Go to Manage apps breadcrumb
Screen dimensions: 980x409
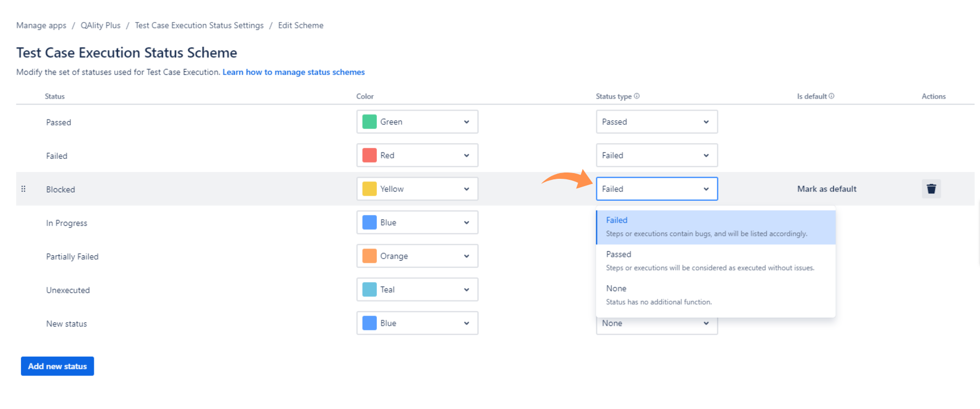41,25
